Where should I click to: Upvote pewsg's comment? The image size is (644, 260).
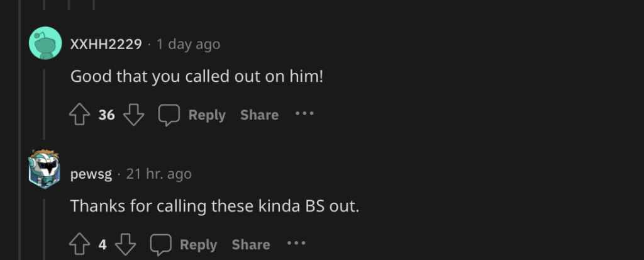coord(80,244)
